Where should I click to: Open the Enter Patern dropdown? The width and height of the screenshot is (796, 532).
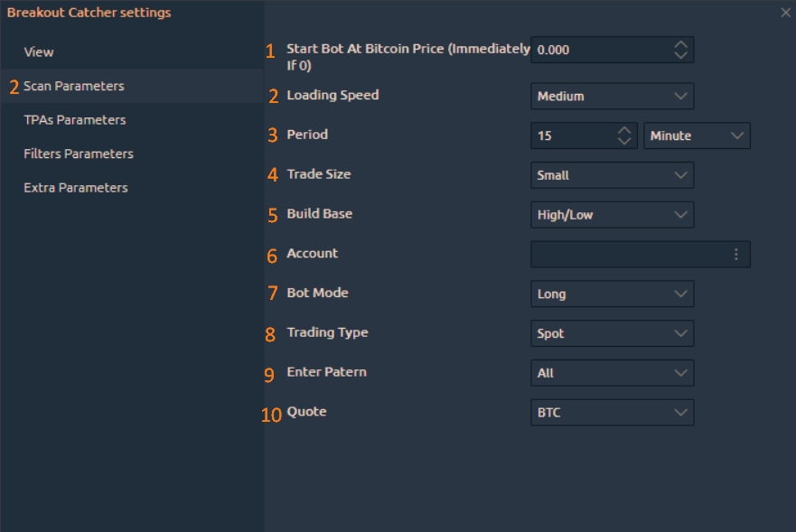[x=612, y=373]
